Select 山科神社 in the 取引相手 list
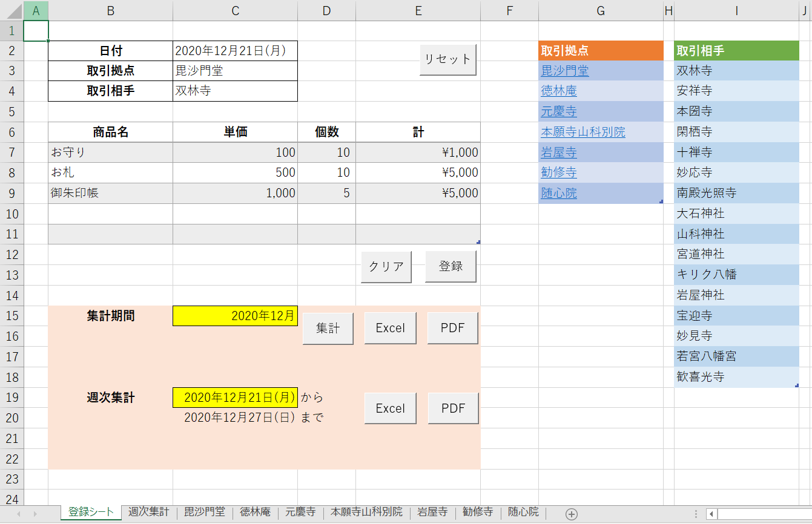Image resolution: width=812 pixels, height=524 pixels. tap(700, 234)
